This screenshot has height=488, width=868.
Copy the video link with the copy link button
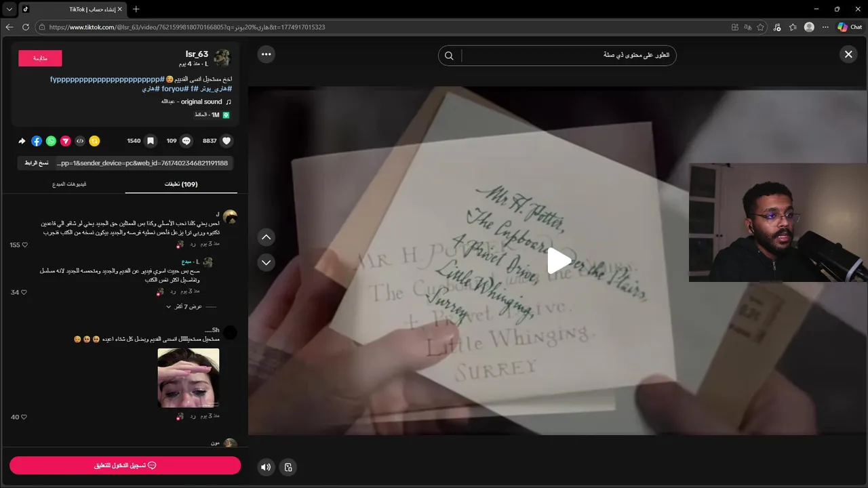pos(37,163)
